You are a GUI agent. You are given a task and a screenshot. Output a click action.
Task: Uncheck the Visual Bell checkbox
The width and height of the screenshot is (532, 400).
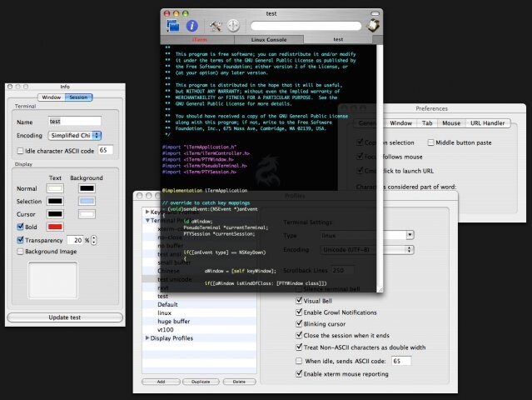(x=299, y=301)
